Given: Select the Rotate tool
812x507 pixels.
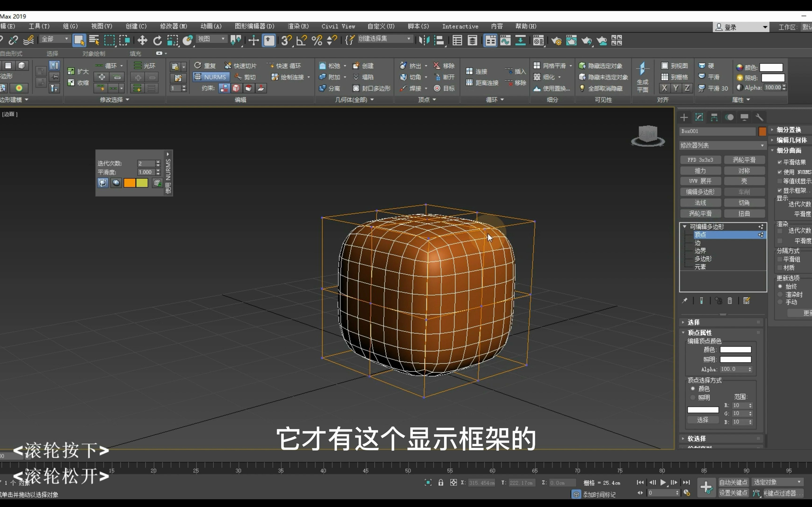Looking at the screenshot, I should (x=157, y=41).
